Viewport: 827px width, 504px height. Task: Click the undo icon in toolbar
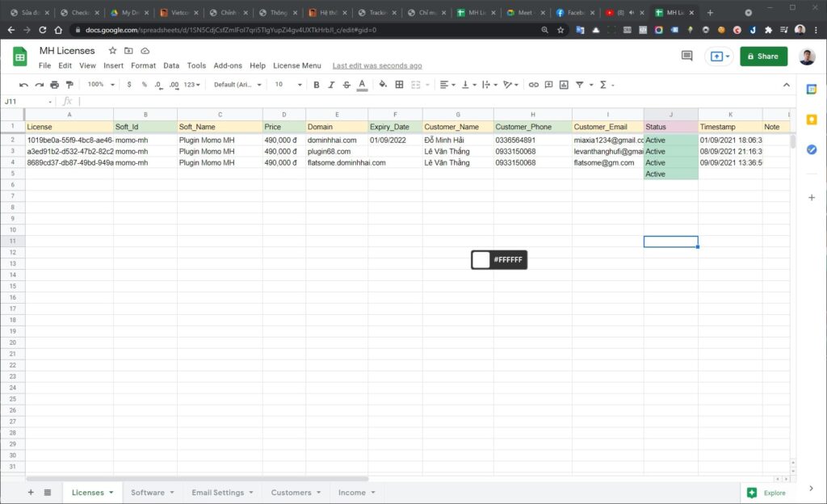24,85
